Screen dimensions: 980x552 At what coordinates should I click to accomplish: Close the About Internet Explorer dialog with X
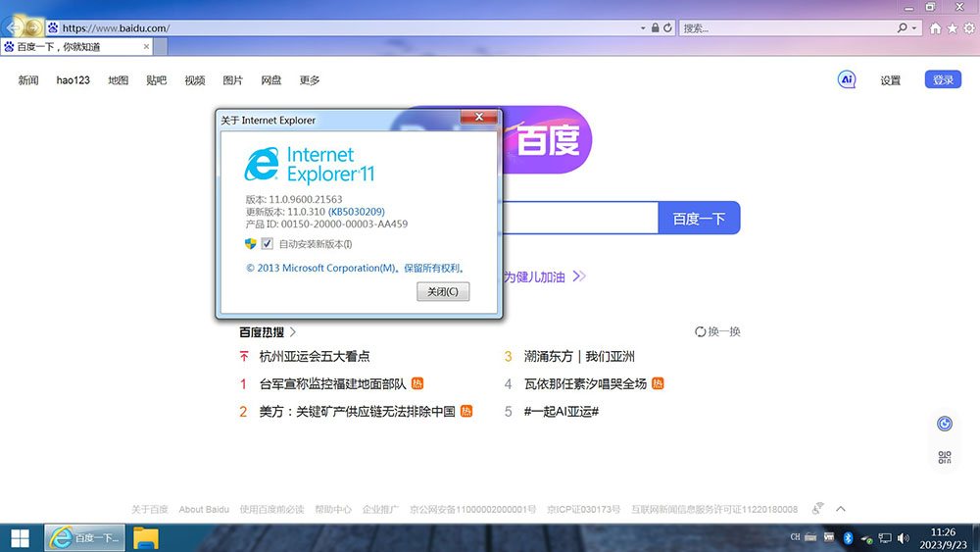pos(479,117)
